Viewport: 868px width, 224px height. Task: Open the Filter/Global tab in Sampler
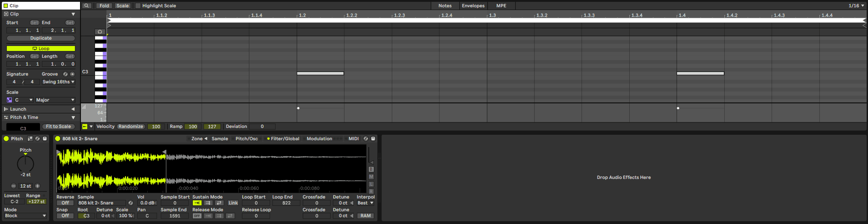(285, 139)
